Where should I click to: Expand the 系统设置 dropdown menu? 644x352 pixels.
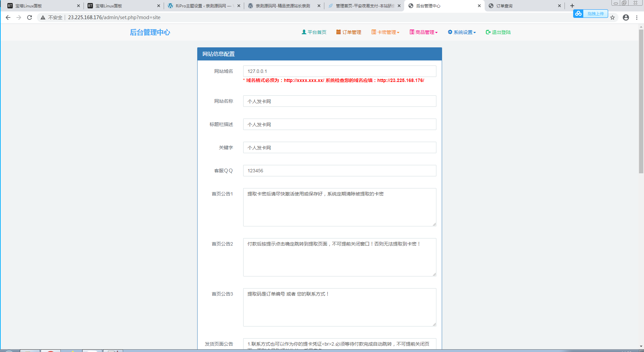click(x=462, y=32)
